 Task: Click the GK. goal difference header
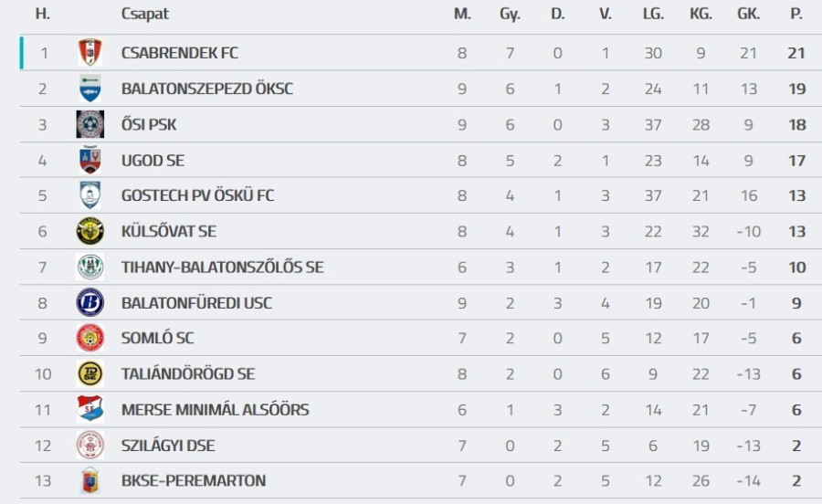pos(748,14)
